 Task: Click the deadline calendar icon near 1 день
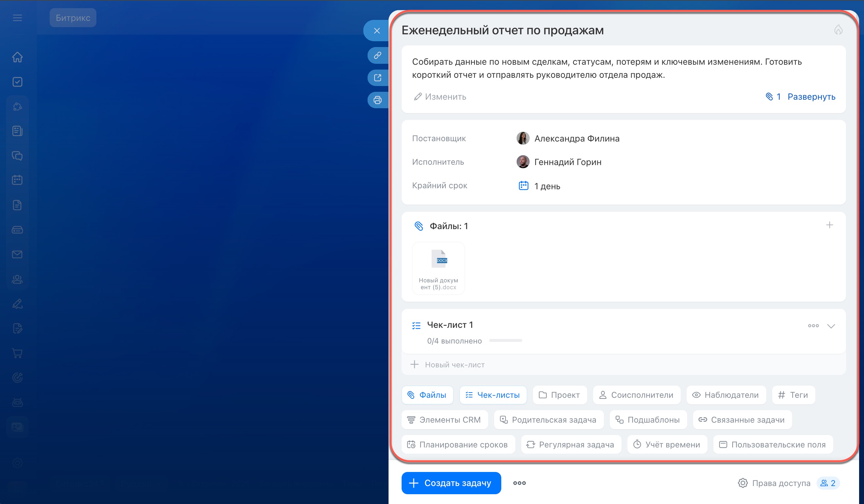tap(523, 186)
